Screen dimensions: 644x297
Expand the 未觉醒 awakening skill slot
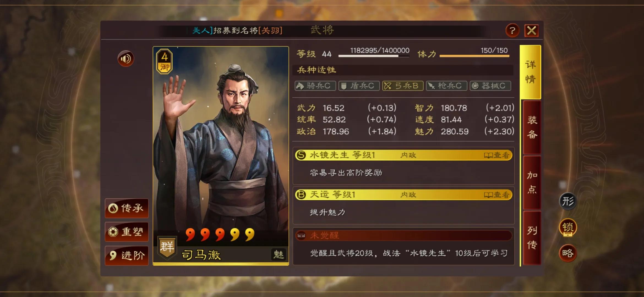click(x=403, y=236)
